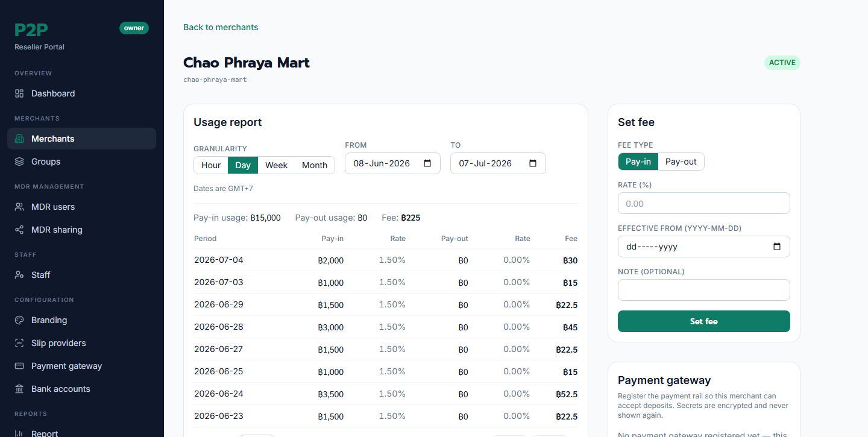Viewport: 868px width, 437px height.
Task: Click the Bank accounts bank icon
Action: [19, 389]
